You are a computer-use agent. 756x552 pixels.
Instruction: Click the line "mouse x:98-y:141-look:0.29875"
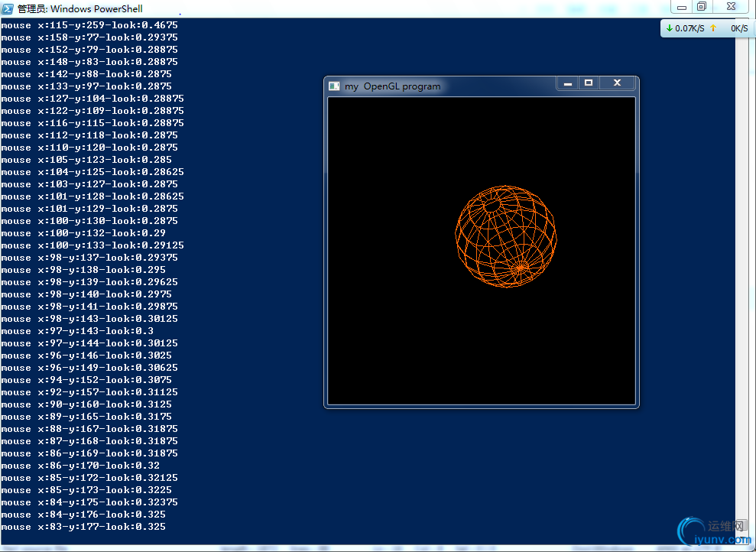(89, 307)
